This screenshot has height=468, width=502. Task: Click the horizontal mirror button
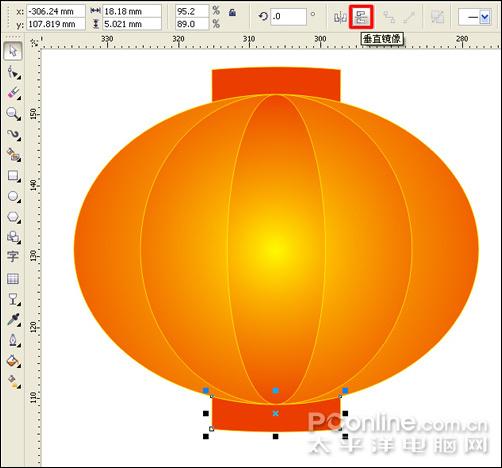(340, 17)
